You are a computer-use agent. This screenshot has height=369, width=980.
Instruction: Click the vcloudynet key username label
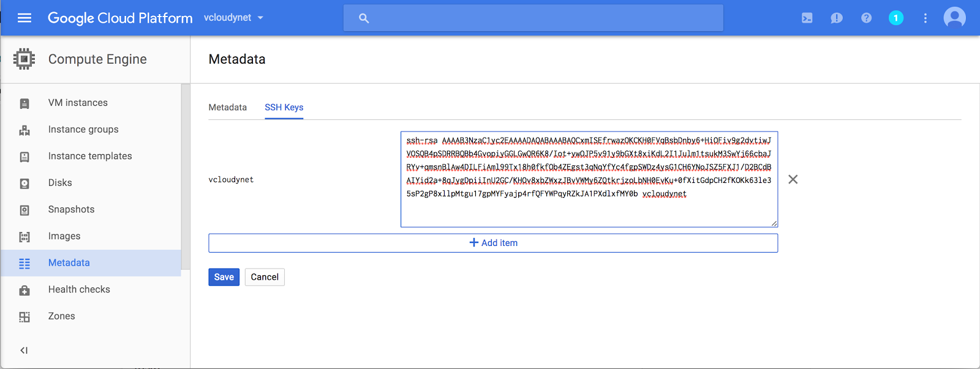(x=231, y=179)
